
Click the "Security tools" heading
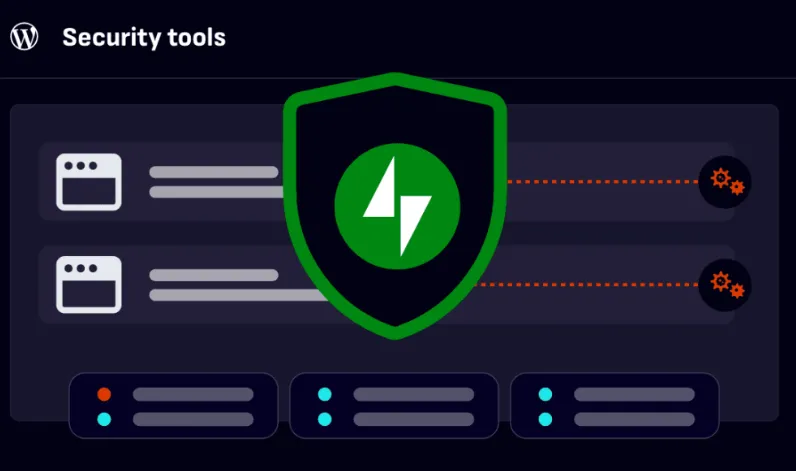[144, 38]
